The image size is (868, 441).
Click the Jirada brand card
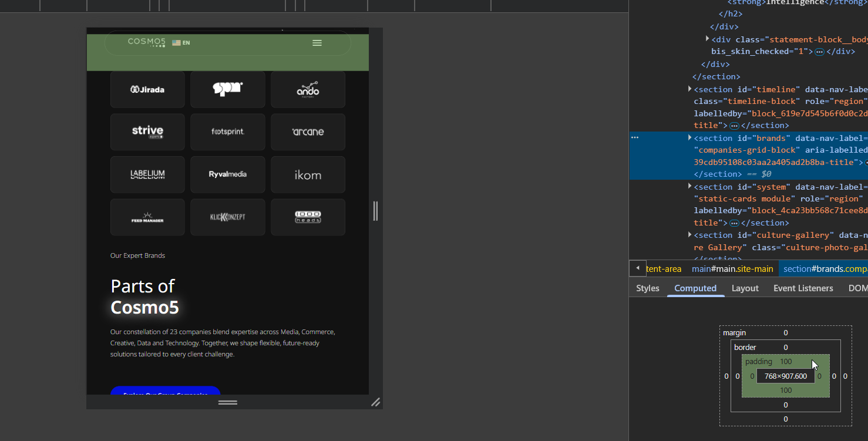(147, 89)
